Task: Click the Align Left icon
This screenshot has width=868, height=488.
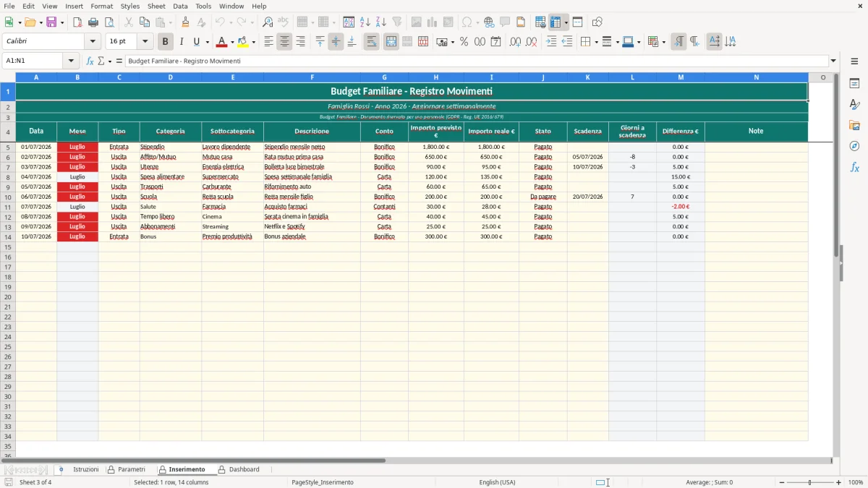Action: click(x=268, y=42)
